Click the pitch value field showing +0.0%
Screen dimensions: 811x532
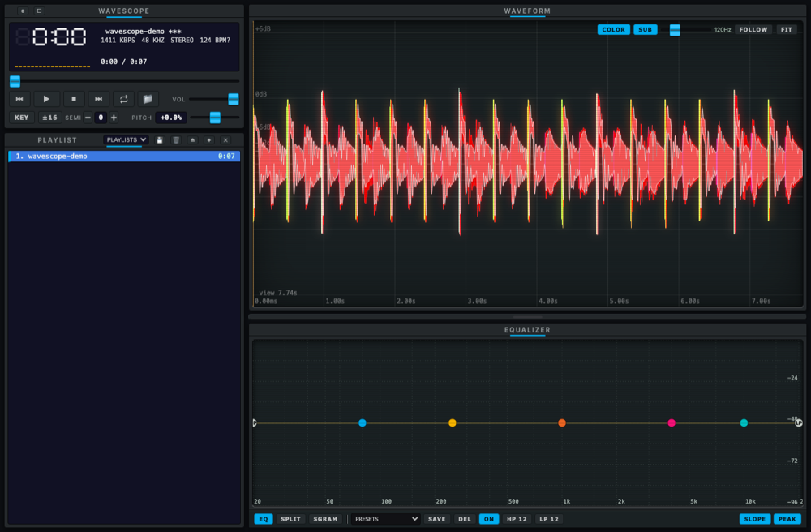click(170, 118)
